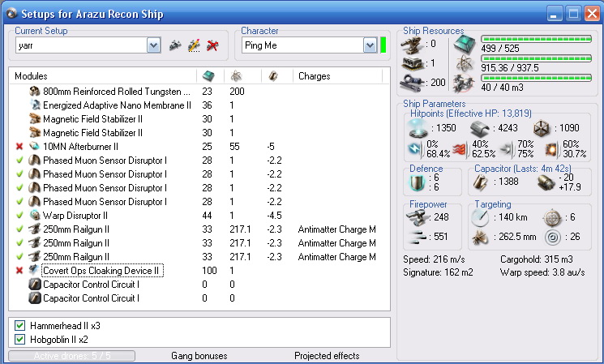Click the Covert Ops Cloaking Device II icon
This screenshot has height=364, width=604.
click(35, 271)
